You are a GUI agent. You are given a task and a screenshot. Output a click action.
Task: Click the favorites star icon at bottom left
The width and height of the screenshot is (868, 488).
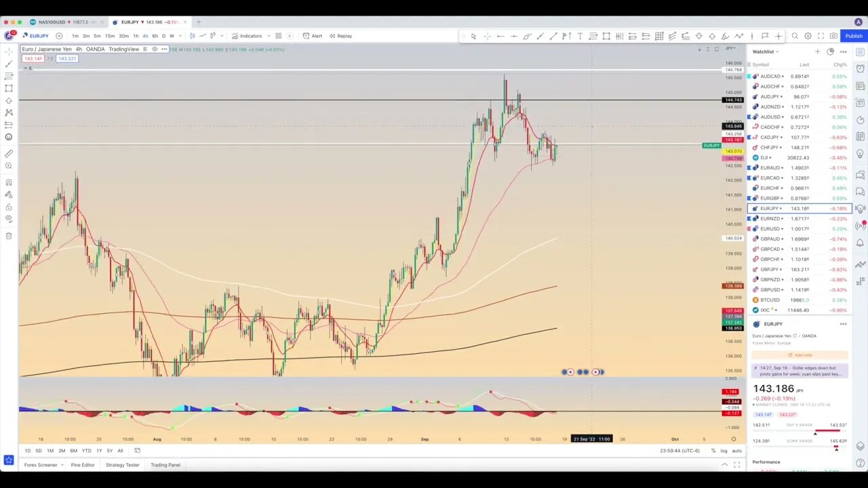[x=9, y=460]
